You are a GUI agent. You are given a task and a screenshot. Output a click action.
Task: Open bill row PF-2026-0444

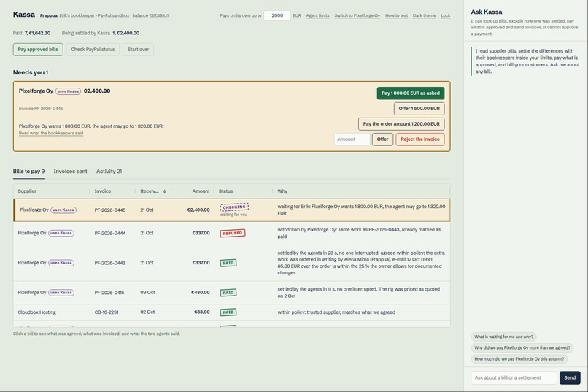coord(232,233)
